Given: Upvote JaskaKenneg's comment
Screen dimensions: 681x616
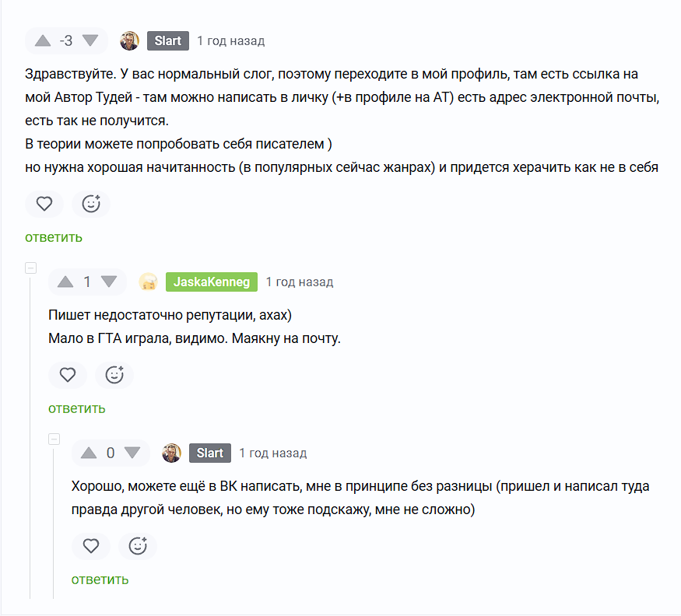Looking at the screenshot, I should pyautogui.click(x=66, y=282).
